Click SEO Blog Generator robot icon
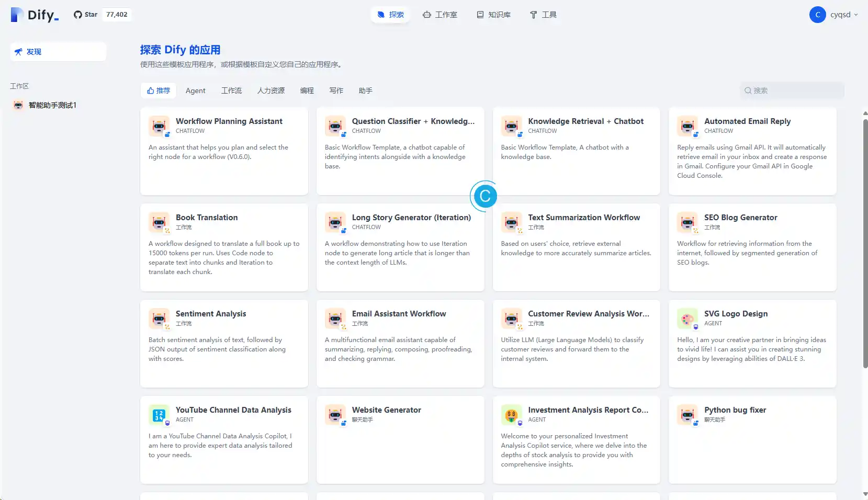 (x=687, y=222)
